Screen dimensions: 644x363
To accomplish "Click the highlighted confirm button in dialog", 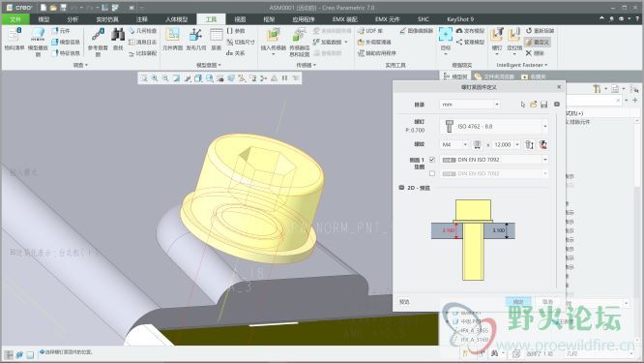I will (518, 302).
